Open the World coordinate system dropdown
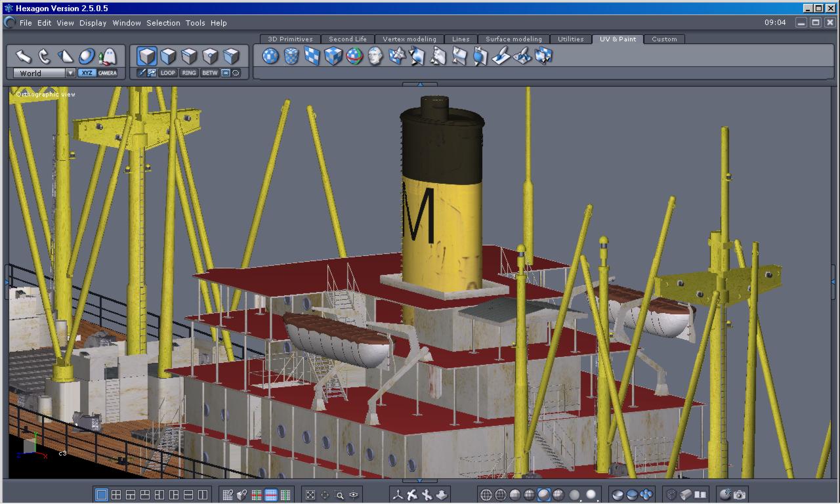840x504 pixels. pyautogui.click(x=44, y=73)
